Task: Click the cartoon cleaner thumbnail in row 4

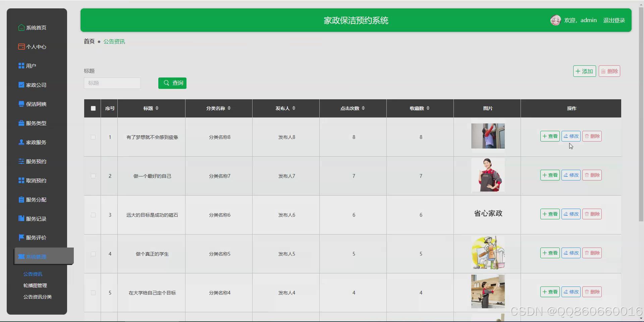Action: click(x=488, y=253)
